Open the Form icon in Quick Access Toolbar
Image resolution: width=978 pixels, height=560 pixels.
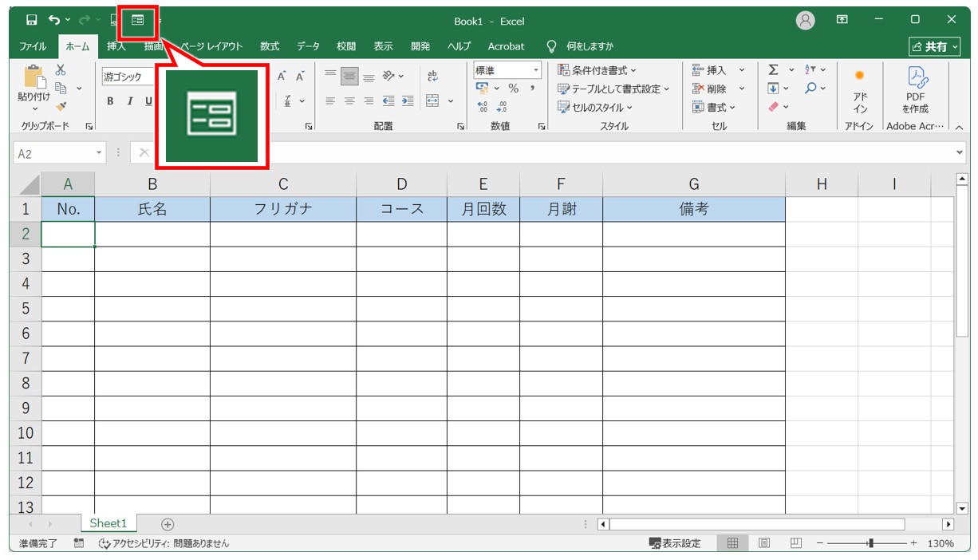[x=138, y=21]
